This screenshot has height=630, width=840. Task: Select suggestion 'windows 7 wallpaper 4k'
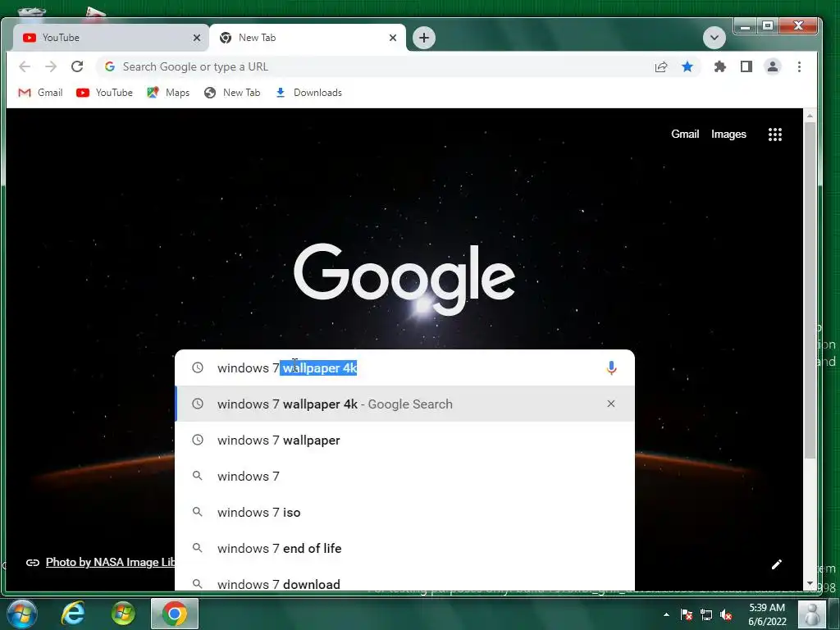(x=404, y=404)
